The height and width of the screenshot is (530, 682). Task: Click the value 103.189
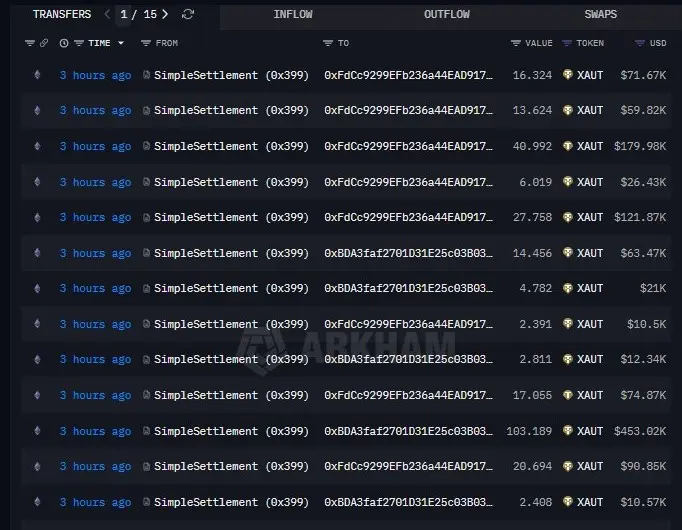(529, 431)
